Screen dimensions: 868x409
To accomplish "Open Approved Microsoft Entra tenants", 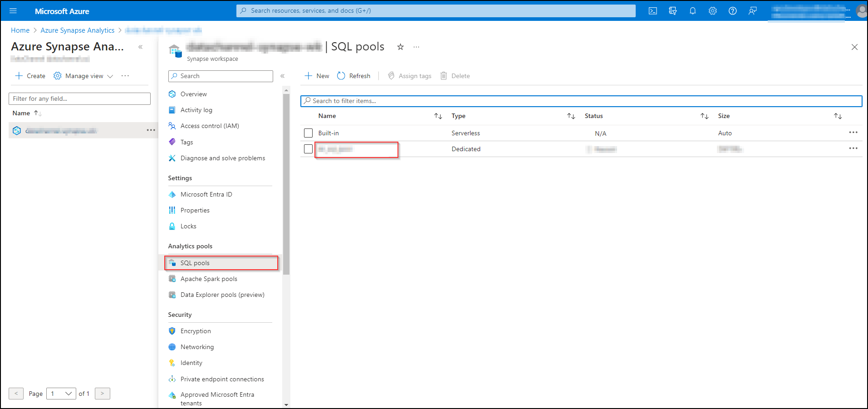I will click(217, 399).
